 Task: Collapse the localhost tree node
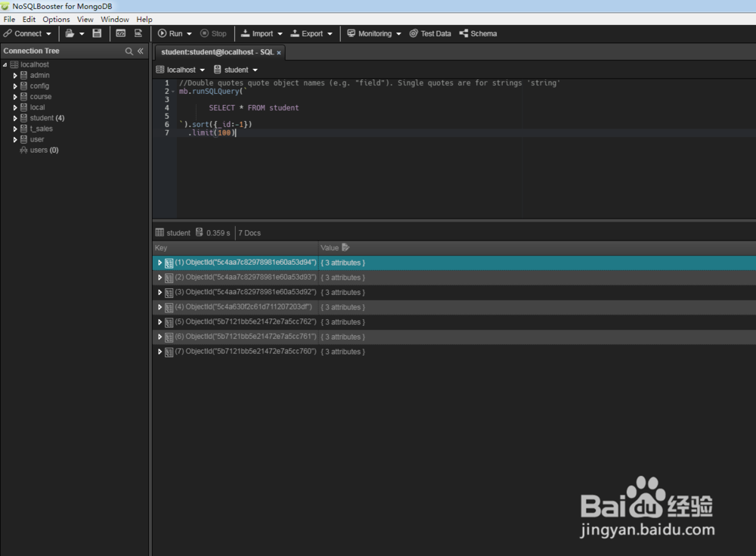5,64
